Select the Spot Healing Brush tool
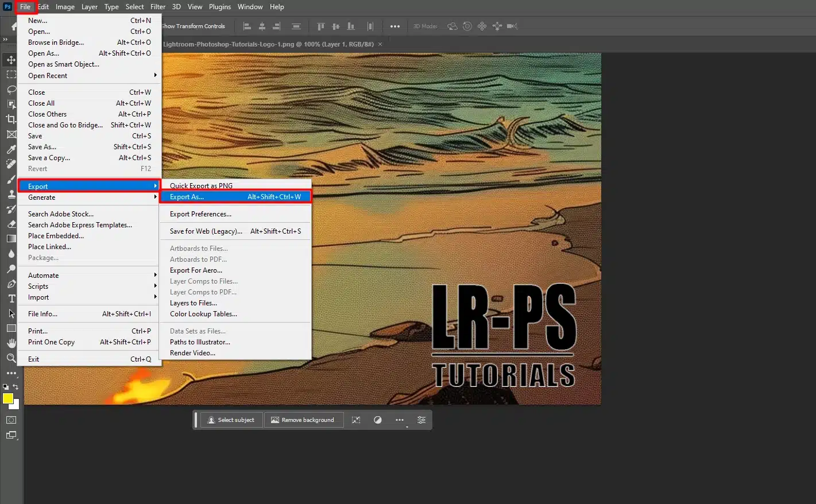The width and height of the screenshot is (816, 504). [11, 164]
